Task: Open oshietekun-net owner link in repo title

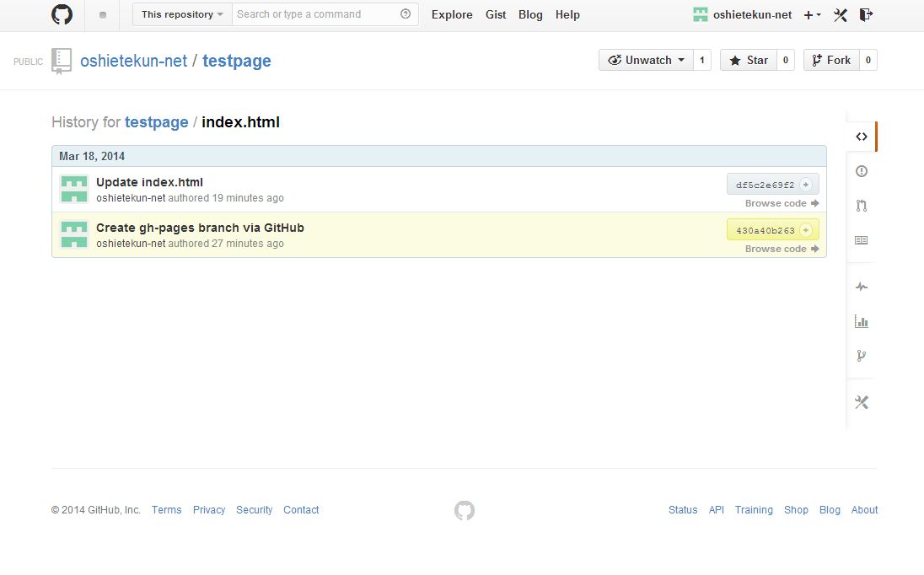Action: point(134,61)
